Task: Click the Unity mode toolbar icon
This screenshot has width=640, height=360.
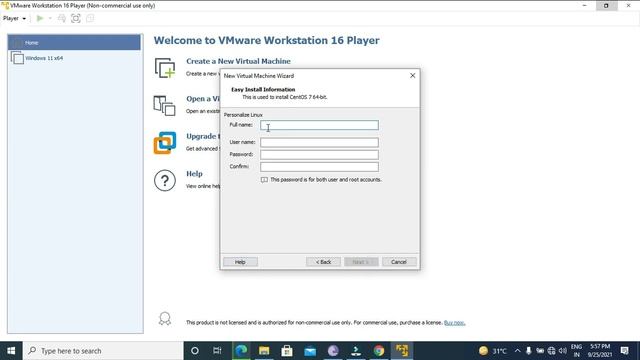Action: tap(90, 18)
